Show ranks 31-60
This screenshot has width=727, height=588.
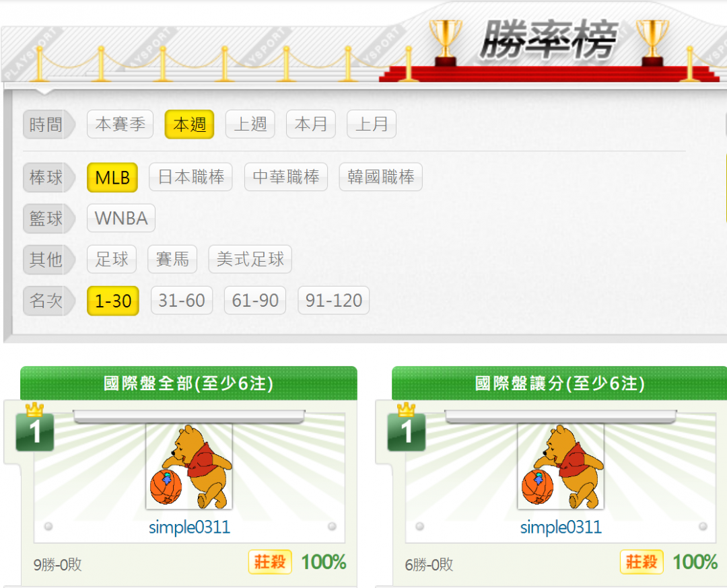pos(182,301)
